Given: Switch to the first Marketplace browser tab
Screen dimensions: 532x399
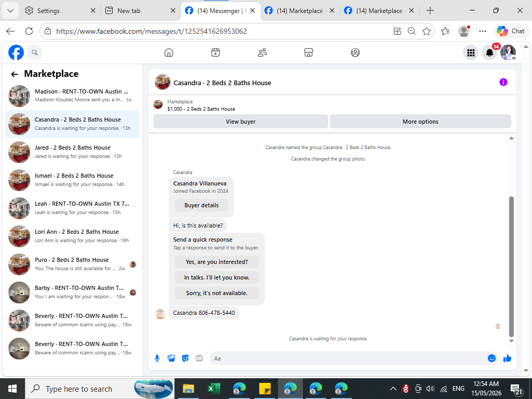Looking at the screenshot, I should 300,11.
